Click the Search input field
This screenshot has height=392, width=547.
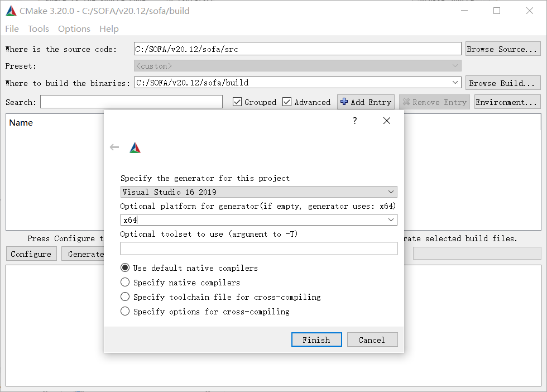pyautogui.click(x=131, y=102)
